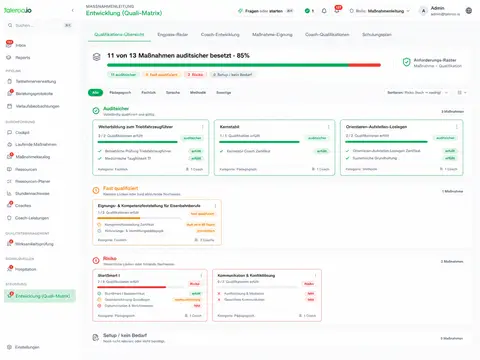The width and height of the screenshot is (480, 360).
Task: Click the Coach-Leistungen shield icon
Action: point(9,218)
